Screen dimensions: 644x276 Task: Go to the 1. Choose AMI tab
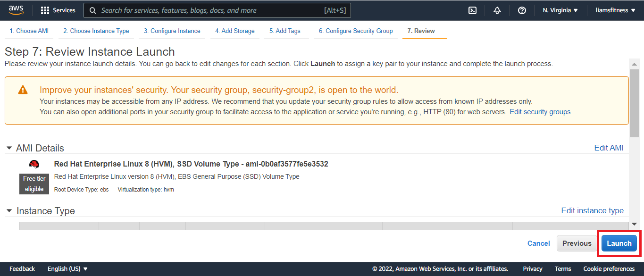(29, 31)
